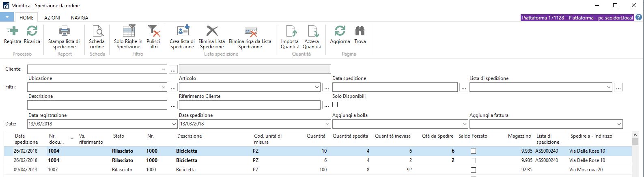Screen dimensions: 644x177
Task: Click ellipsis beside Lista di spedizione
Action: (x=618, y=87)
